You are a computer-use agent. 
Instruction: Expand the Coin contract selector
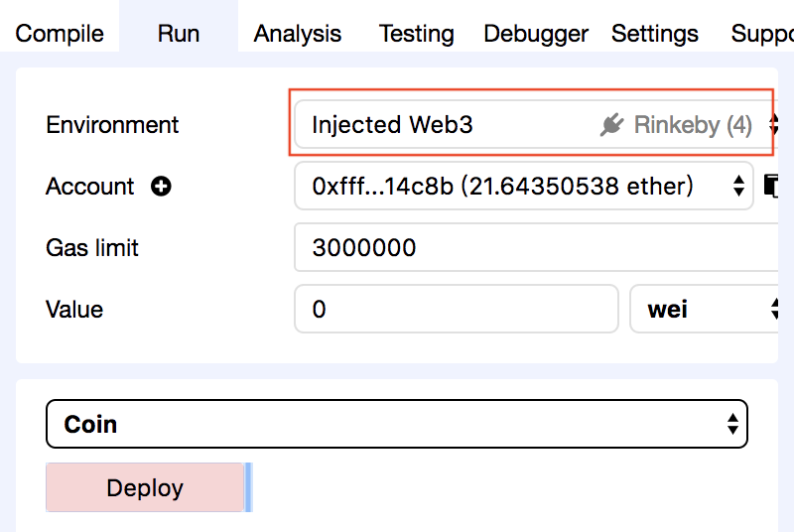point(396,424)
